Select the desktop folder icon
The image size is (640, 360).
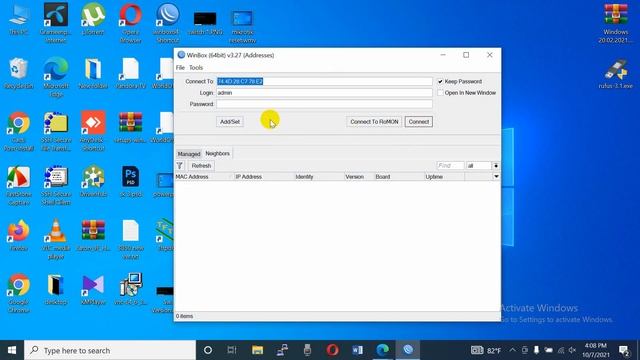[x=56, y=290]
